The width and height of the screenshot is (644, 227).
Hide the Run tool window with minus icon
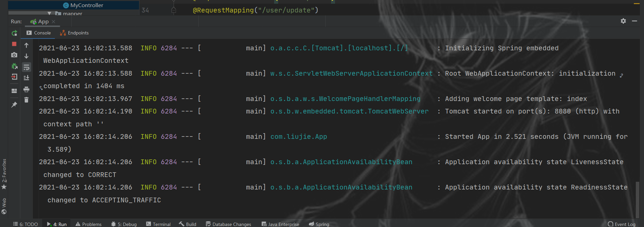[x=635, y=21]
